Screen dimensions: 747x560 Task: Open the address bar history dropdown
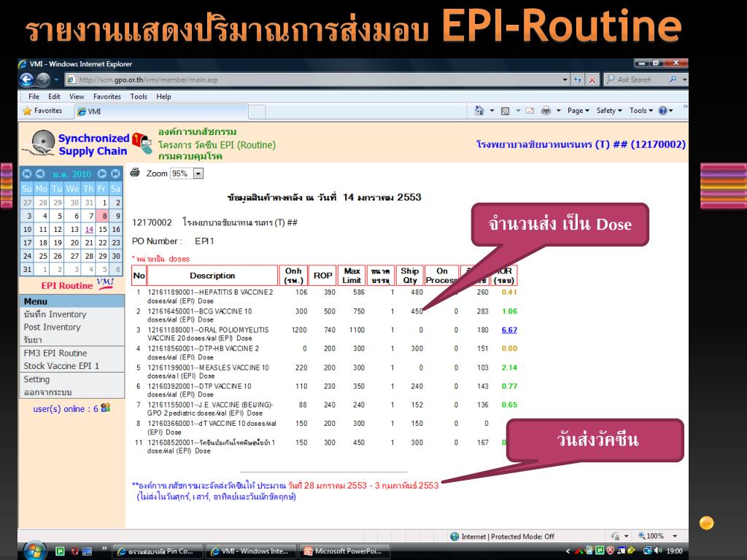point(565,79)
